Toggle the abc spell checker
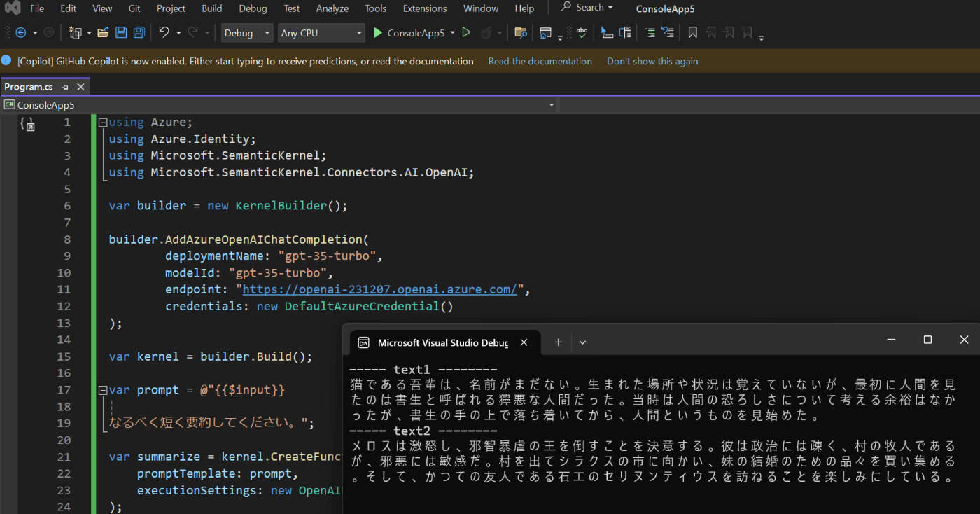The width and height of the screenshot is (980, 514). [582, 33]
